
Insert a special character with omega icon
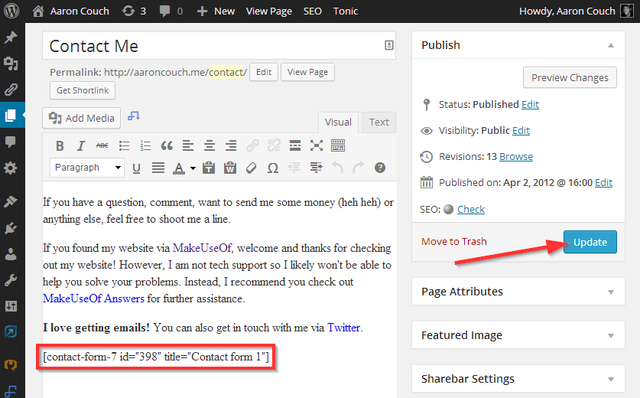(273, 168)
